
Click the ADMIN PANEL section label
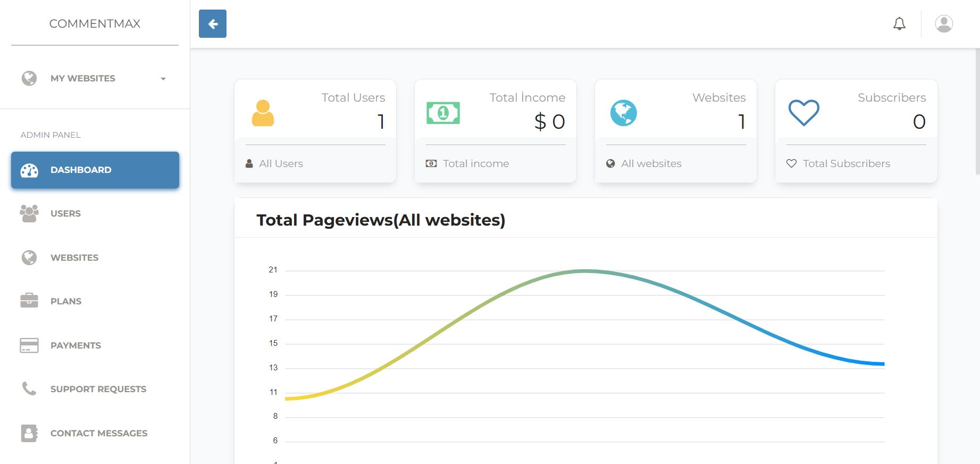[x=51, y=135]
